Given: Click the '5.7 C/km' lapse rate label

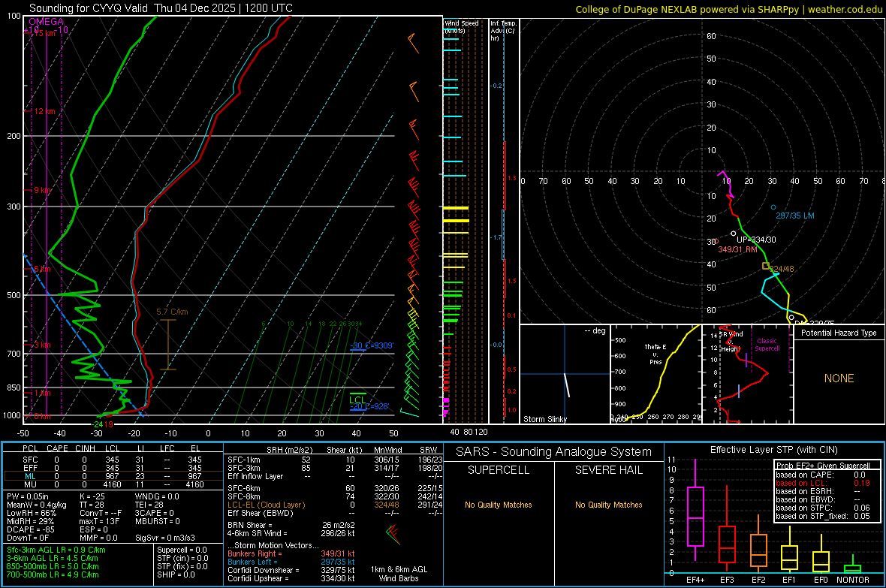Looking at the screenshot, I should pyautogui.click(x=173, y=312).
